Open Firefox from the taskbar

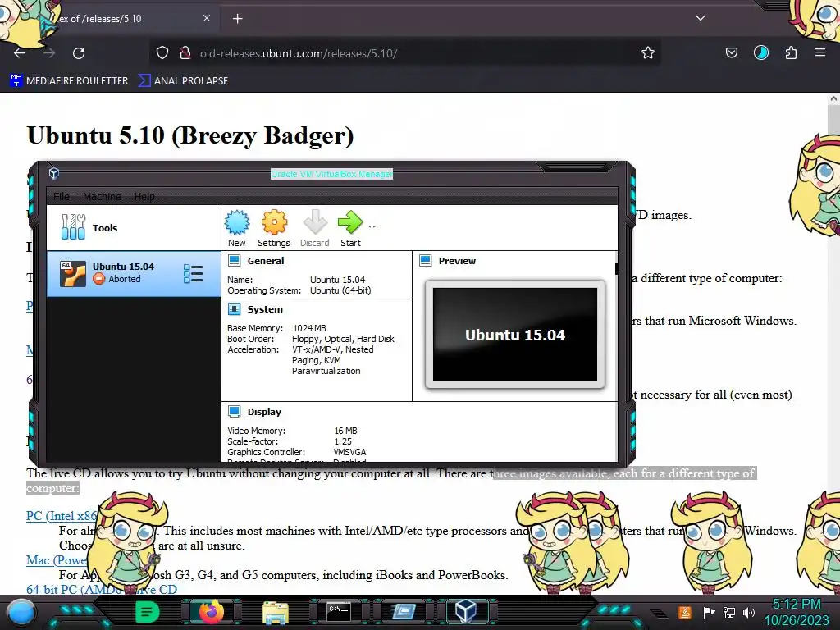point(211,612)
